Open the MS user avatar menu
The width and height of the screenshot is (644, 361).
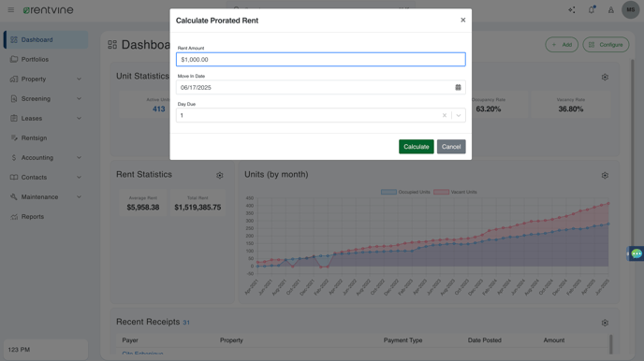coord(631,10)
